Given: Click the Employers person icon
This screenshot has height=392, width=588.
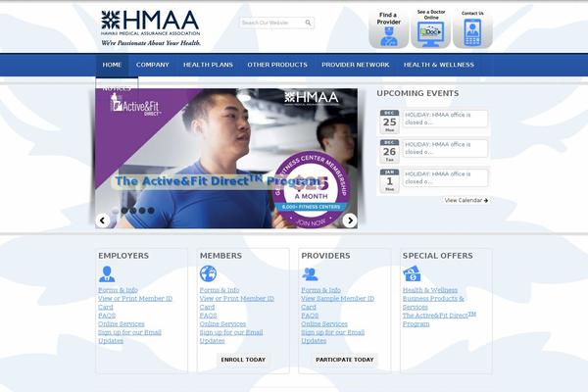Looking at the screenshot, I should [x=107, y=273].
